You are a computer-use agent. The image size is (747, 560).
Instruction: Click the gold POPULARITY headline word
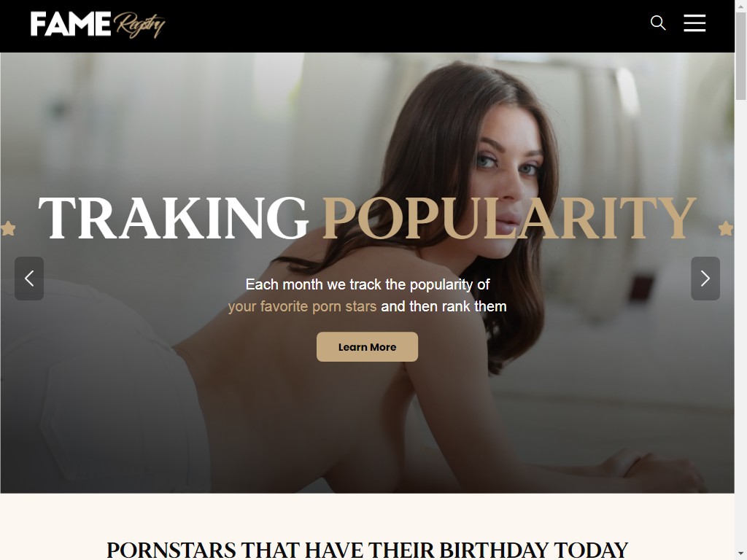click(x=508, y=217)
